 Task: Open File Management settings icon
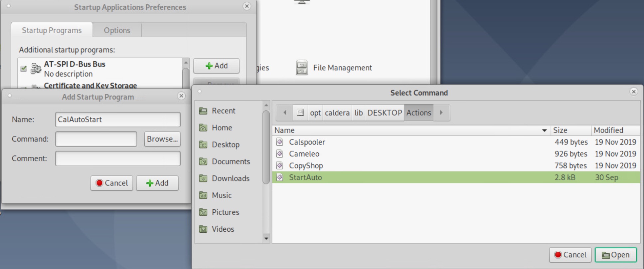(x=302, y=68)
